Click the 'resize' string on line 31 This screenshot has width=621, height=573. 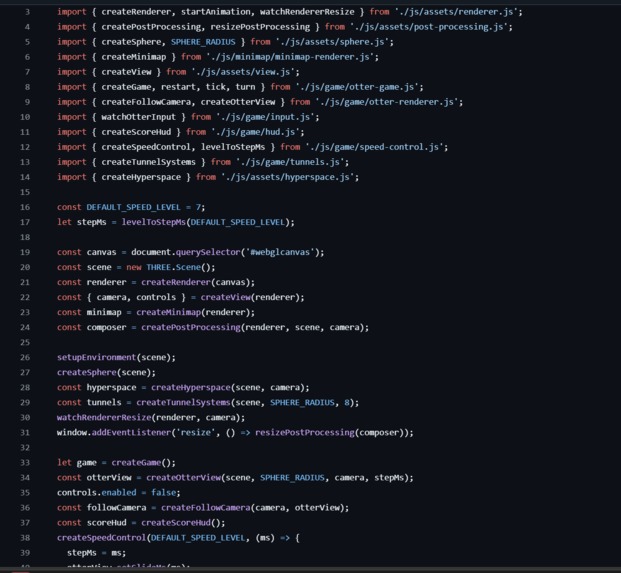tap(196, 433)
